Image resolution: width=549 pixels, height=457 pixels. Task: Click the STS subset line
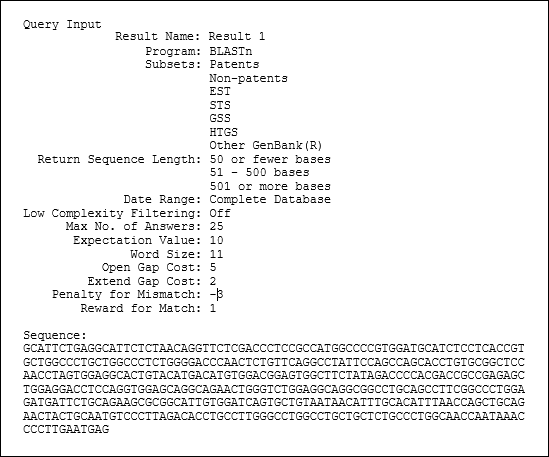point(220,105)
